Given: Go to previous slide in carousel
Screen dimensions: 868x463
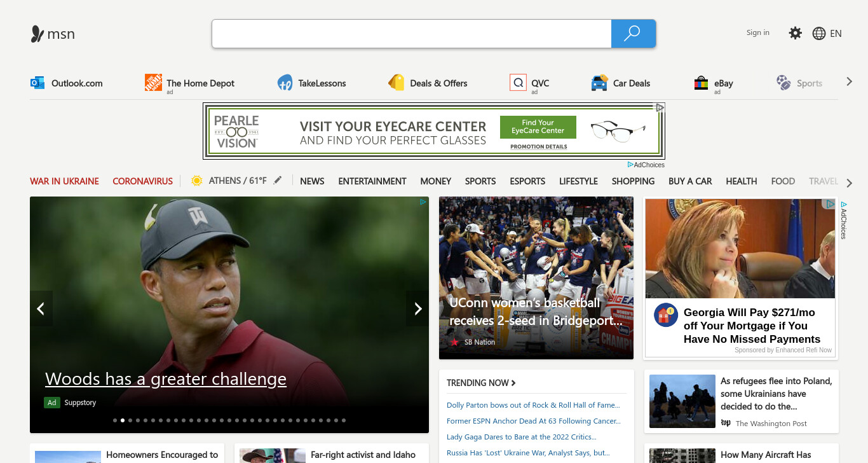Looking at the screenshot, I should (41, 308).
